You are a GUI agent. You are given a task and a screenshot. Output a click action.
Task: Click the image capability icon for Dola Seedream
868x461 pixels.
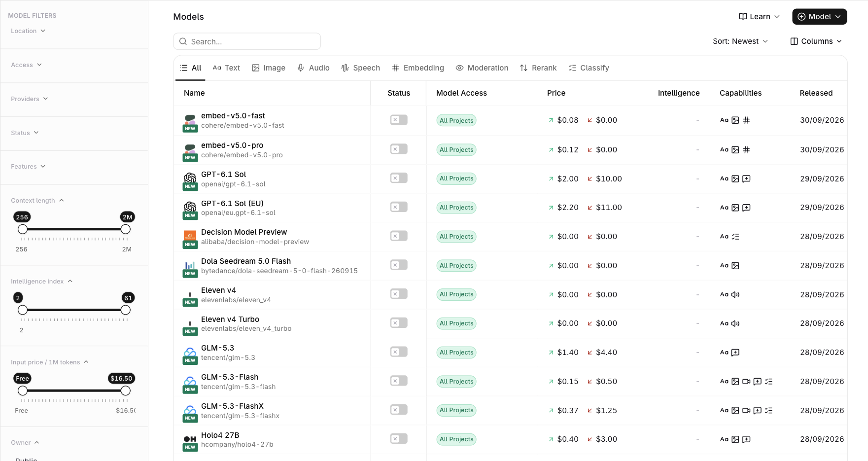tap(735, 266)
